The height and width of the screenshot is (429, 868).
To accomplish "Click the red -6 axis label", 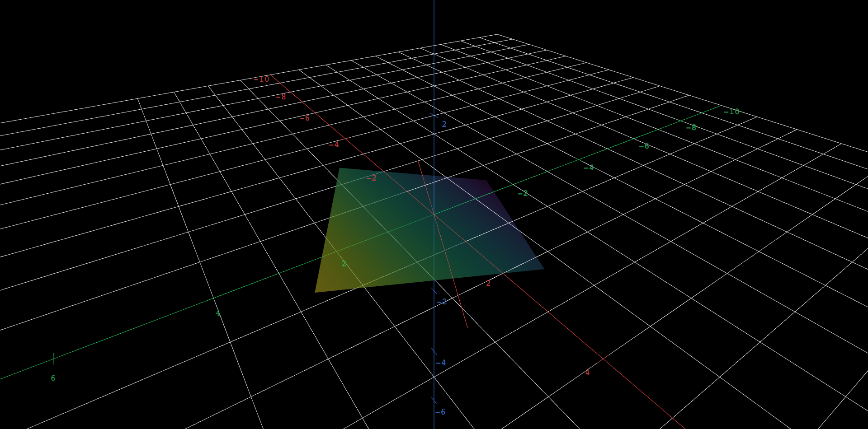I will pos(304,118).
